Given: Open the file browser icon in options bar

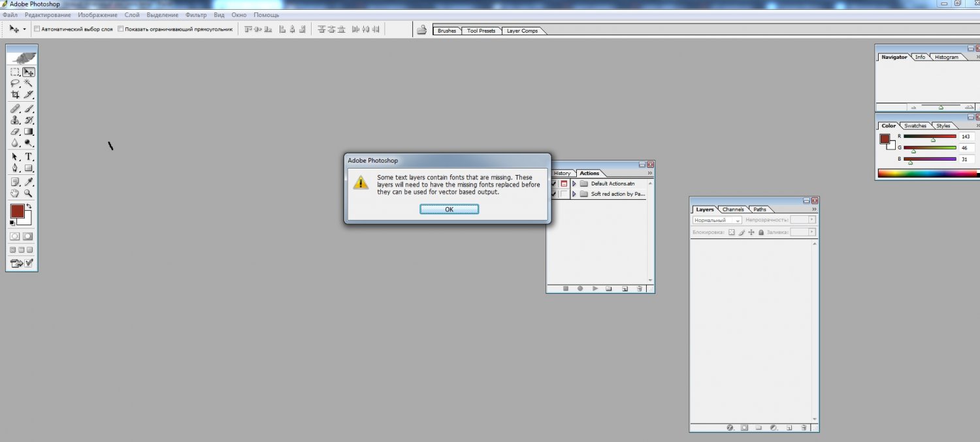Looking at the screenshot, I should coord(422,29).
